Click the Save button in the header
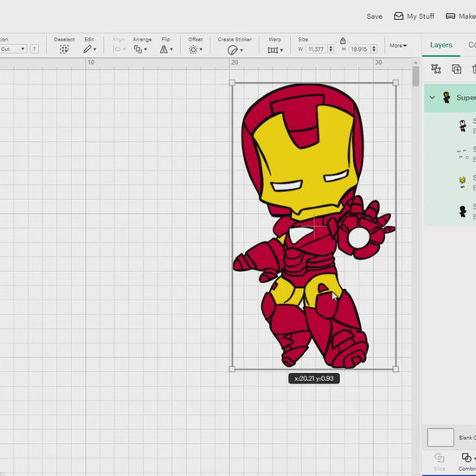 [374, 16]
